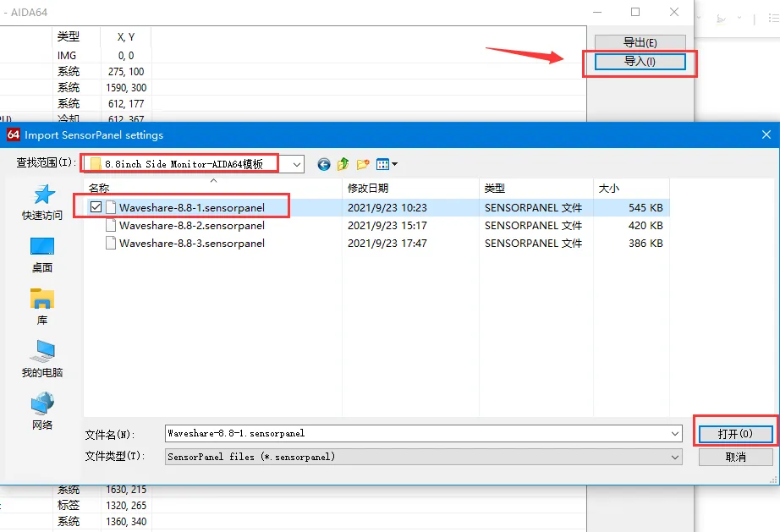Open the view menu icon

click(387, 164)
